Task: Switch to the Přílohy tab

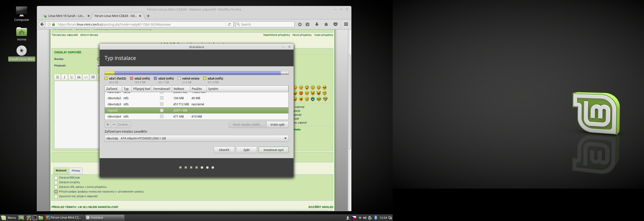Action: point(76,171)
